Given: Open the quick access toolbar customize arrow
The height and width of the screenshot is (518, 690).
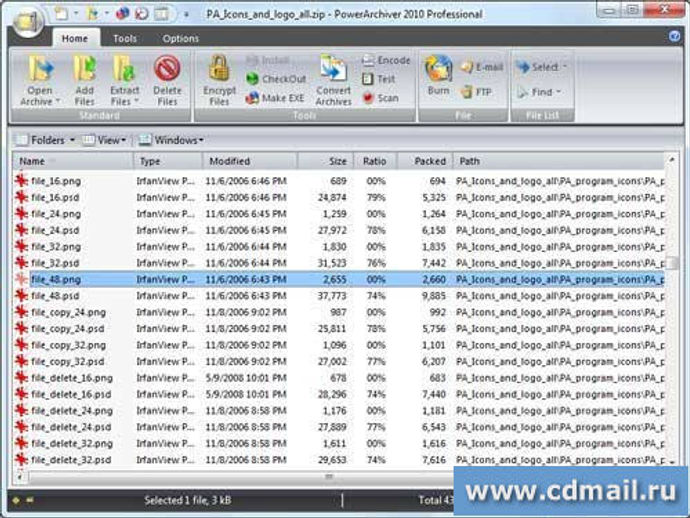Looking at the screenshot, I should point(186,15).
